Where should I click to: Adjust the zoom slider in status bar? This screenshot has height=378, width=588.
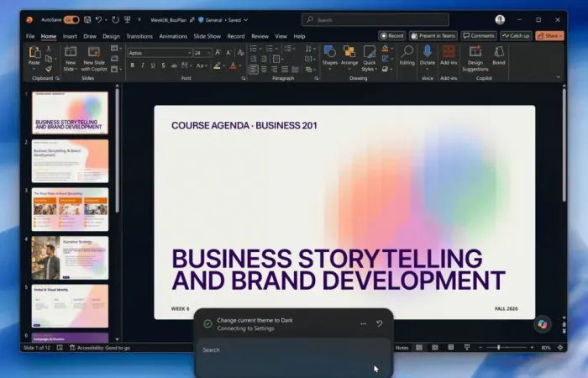pyautogui.click(x=506, y=348)
